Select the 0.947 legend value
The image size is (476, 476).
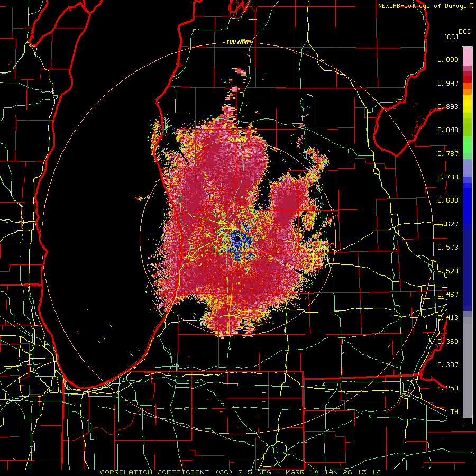tap(448, 83)
